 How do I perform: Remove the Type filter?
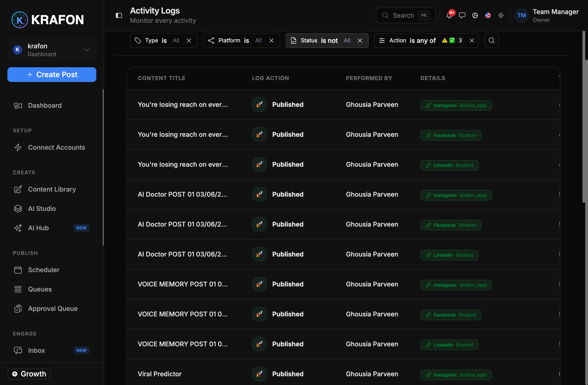tap(189, 41)
